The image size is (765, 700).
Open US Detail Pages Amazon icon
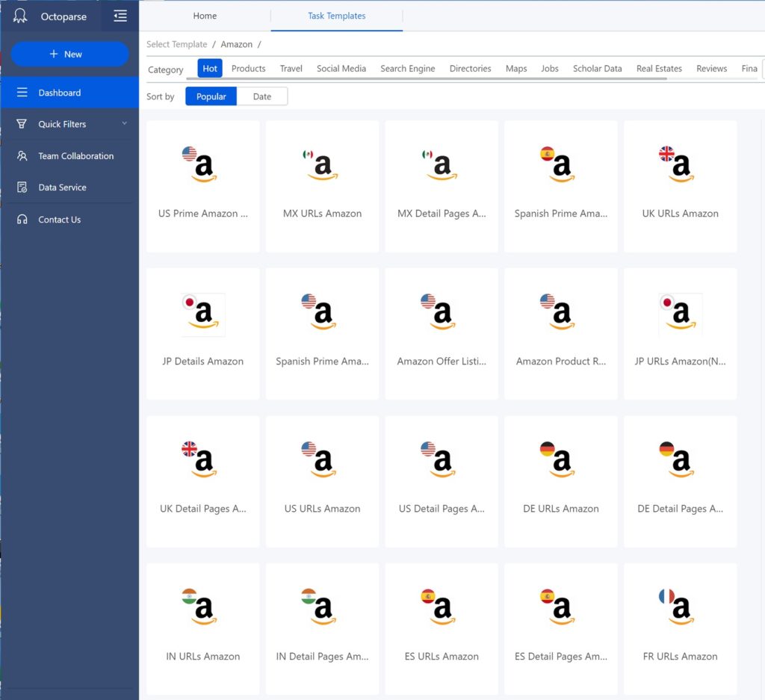click(x=439, y=459)
